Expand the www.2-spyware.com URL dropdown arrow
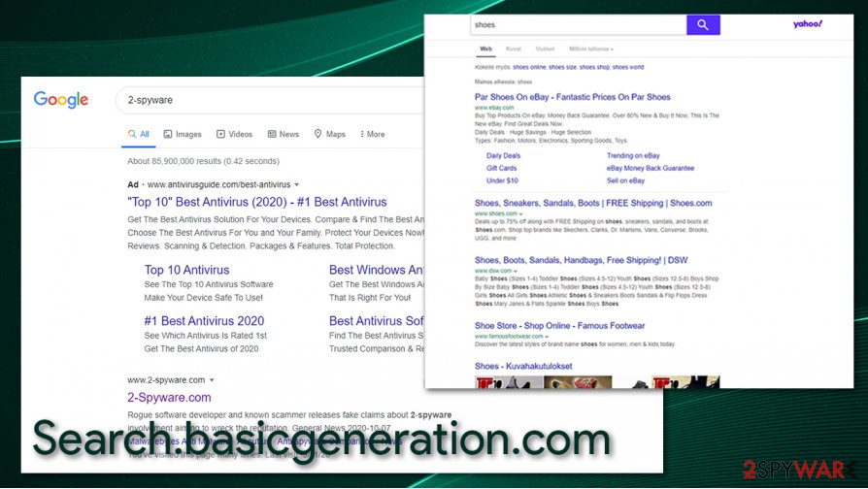 (212, 380)
